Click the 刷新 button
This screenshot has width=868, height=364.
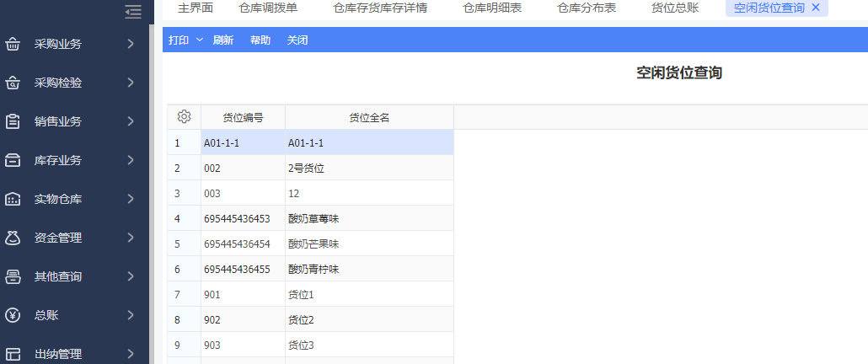click(223, 40)
